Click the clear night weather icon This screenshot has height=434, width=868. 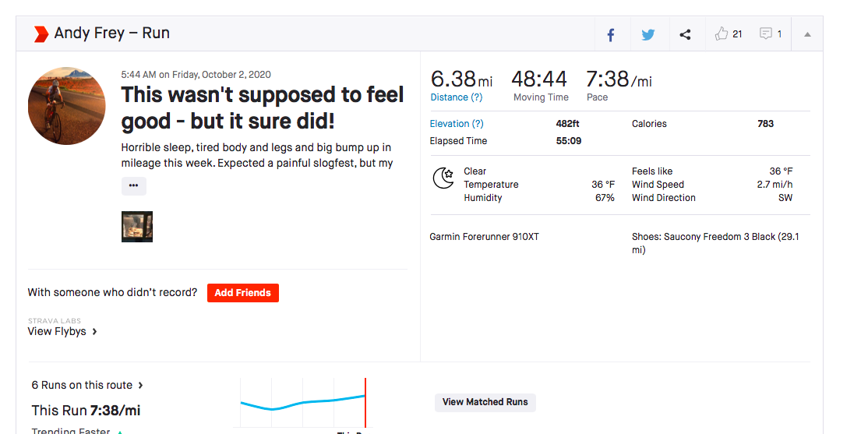pos(443,178)
